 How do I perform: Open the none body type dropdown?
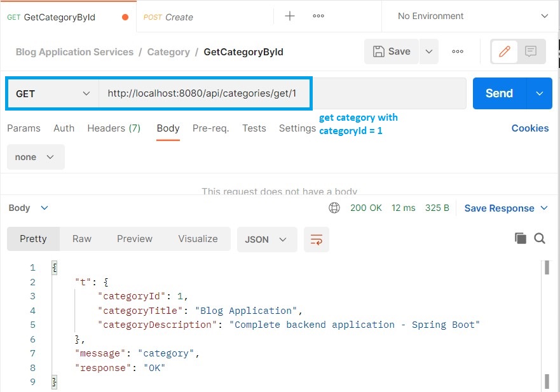point(36,156)
